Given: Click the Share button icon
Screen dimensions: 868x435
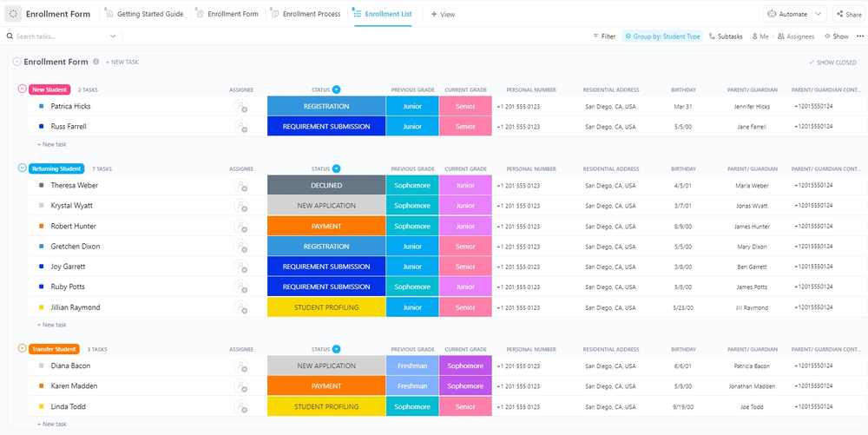Looking at the screenshot, I should 840,14.
